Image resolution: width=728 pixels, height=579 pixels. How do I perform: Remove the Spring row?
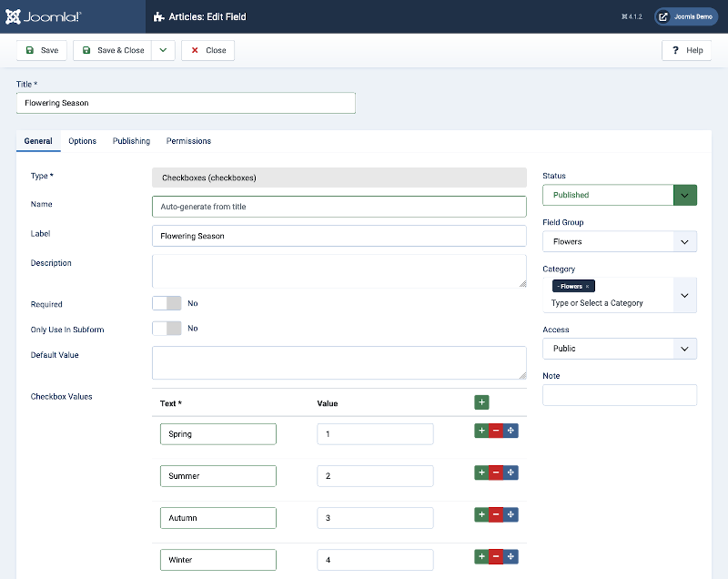tap(496, 431)
